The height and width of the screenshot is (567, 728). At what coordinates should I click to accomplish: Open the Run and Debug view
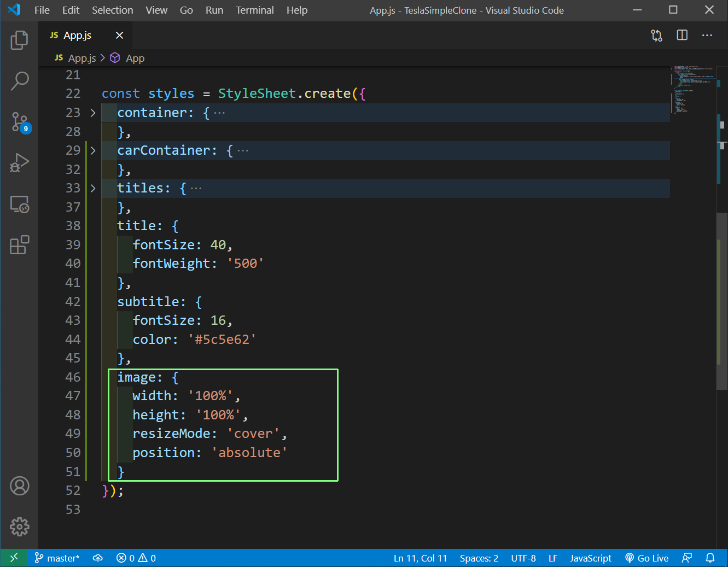click(19, 163)
